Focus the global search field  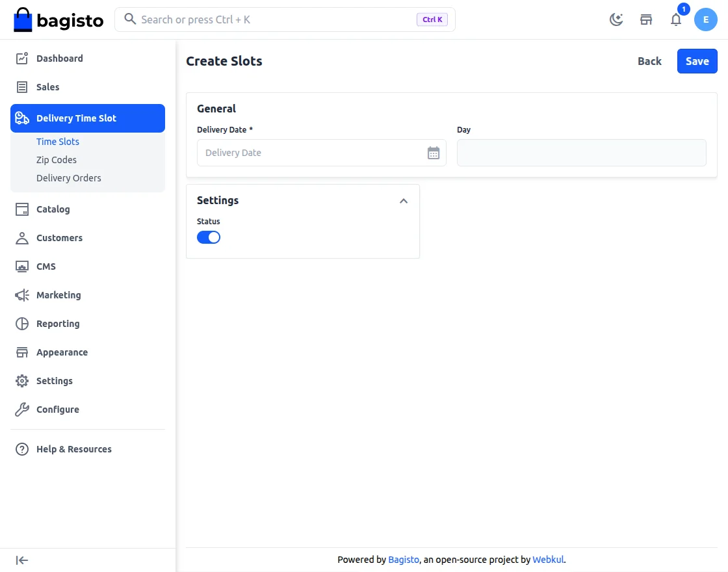tap(285, 19)
